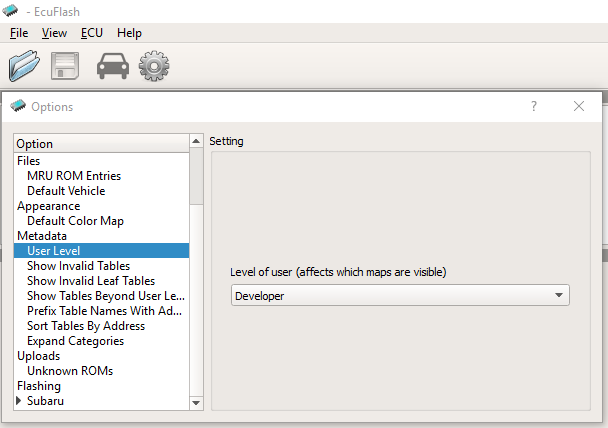
Task: Select MRU ROM Entries option
Action: 74,176
